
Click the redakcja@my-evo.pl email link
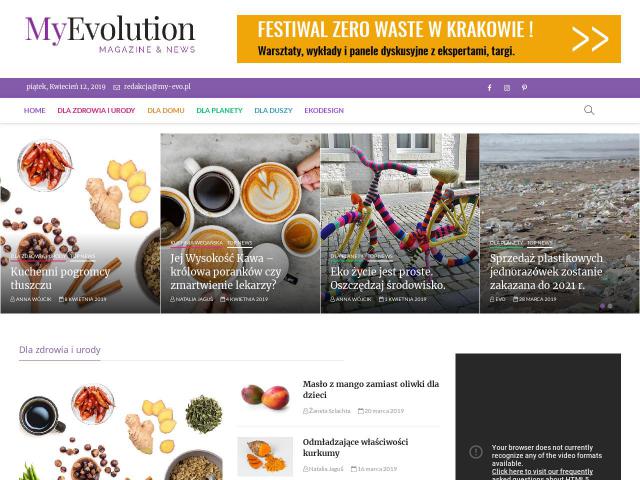pos(157,87)
